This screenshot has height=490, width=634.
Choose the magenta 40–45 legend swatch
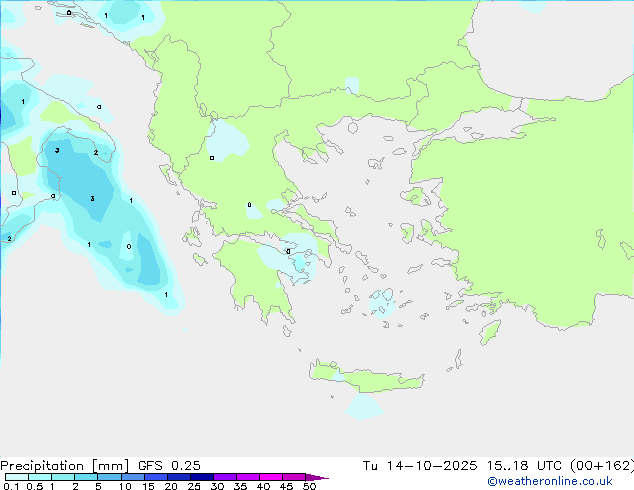pos(271,477)
